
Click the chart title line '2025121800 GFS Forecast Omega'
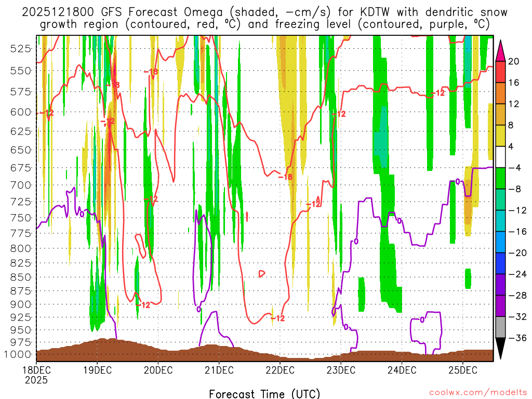[x=264, y=12]
